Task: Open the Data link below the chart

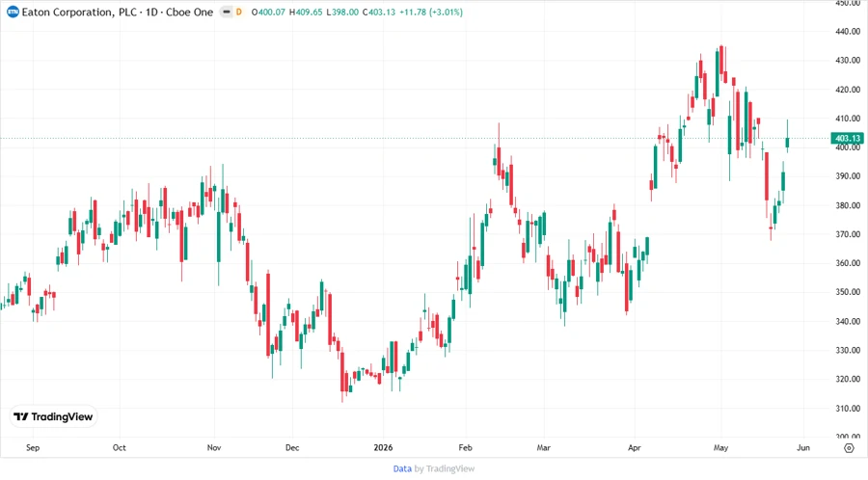Action: 402,468
